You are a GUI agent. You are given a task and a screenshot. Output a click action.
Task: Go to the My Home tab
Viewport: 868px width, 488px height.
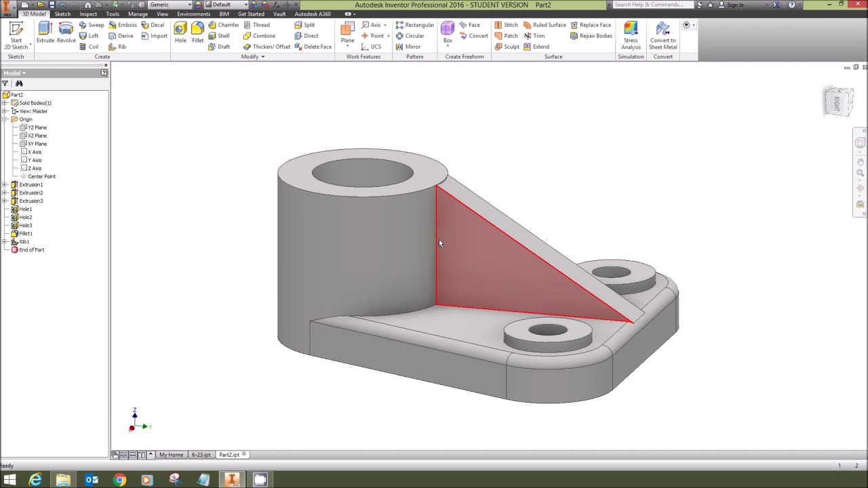[171, 455]
